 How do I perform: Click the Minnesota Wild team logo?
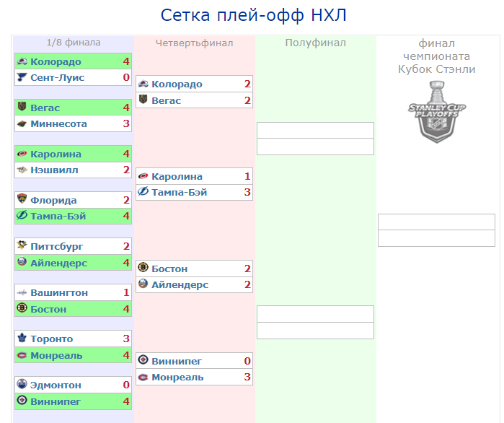click(x=22, y=123)
